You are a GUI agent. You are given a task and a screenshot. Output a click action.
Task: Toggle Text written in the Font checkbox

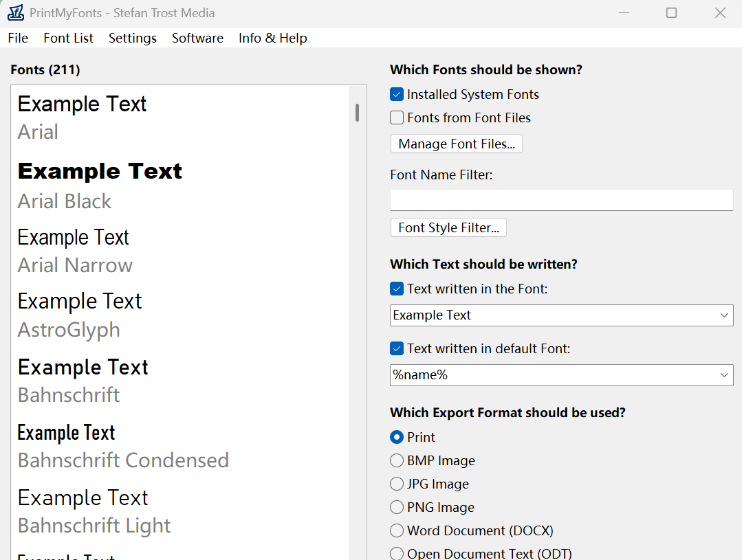(397, 289)
